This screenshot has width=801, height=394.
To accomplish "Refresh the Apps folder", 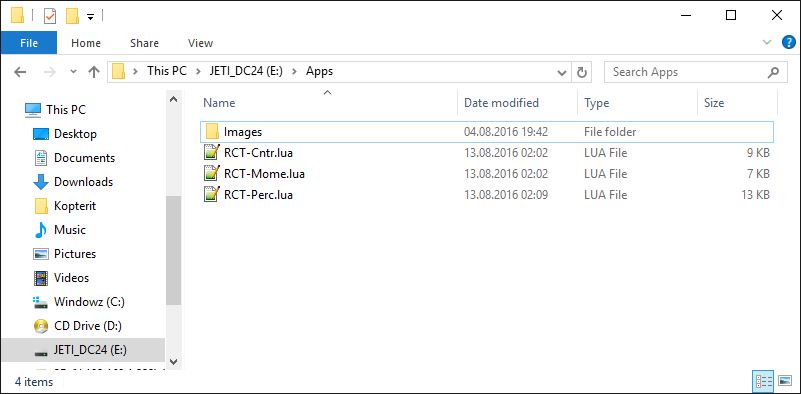I will point(581,72).
